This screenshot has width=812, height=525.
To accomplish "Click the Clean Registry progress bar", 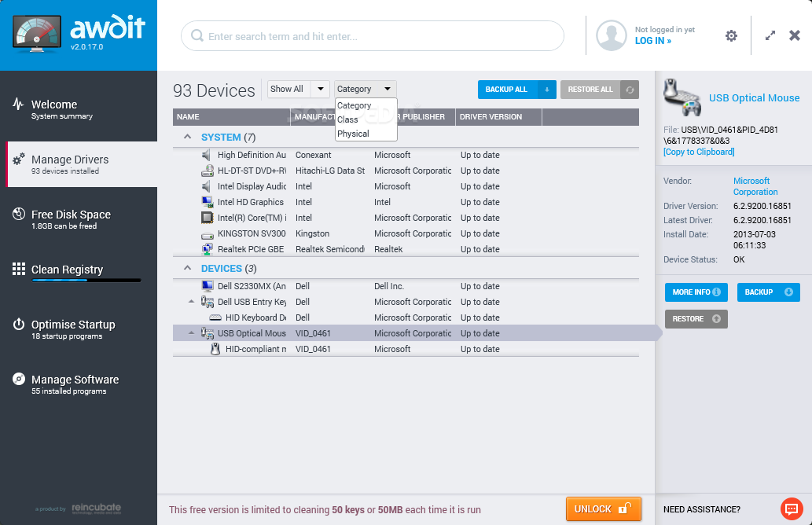I will click(86, 281).
